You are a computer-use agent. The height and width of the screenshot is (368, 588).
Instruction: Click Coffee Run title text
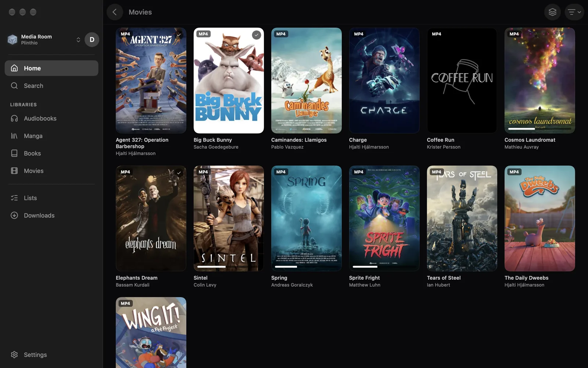click(440, 140)
